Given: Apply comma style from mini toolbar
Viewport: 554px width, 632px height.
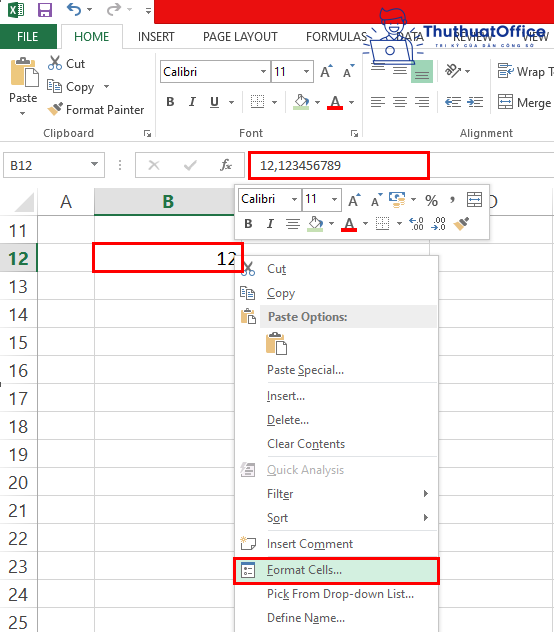Looking at the screenshot, I should (x=452, y=200).
